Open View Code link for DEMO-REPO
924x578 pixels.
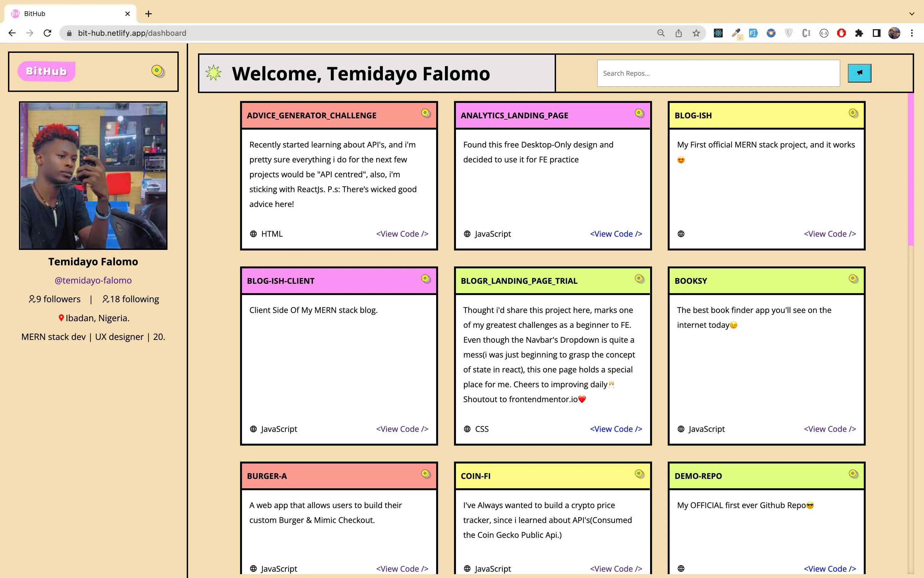tap(830, 568)
